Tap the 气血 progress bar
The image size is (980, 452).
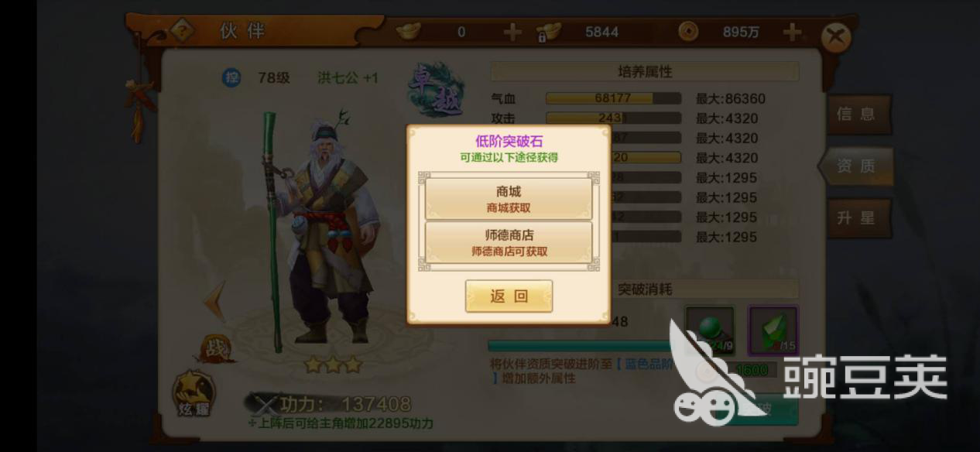[613, 98]
